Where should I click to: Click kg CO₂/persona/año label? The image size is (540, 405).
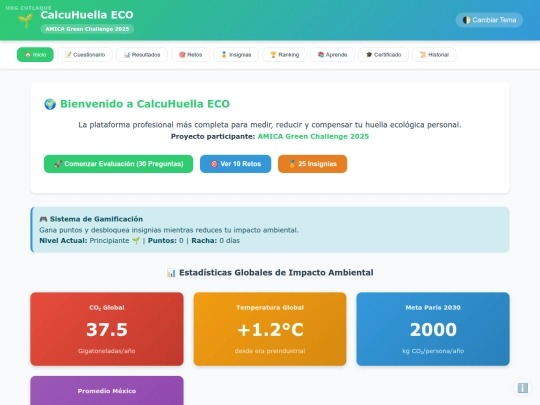[433, 351]
